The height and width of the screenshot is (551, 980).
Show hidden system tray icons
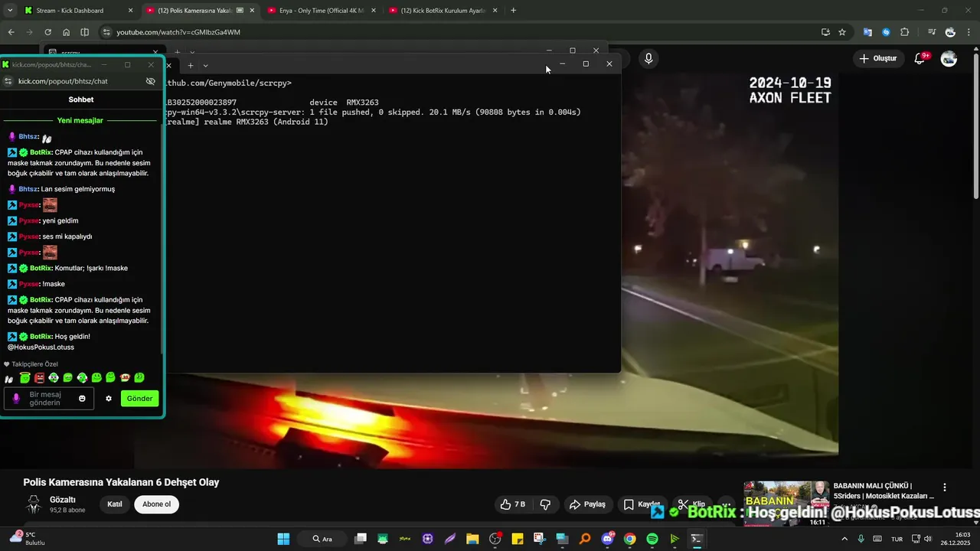pos(844,539)
